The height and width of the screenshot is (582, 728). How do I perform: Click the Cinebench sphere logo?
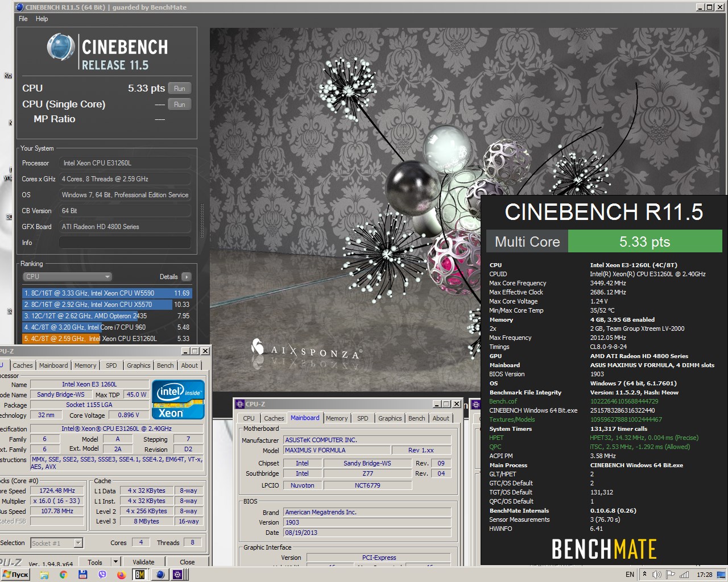point(61,47)
